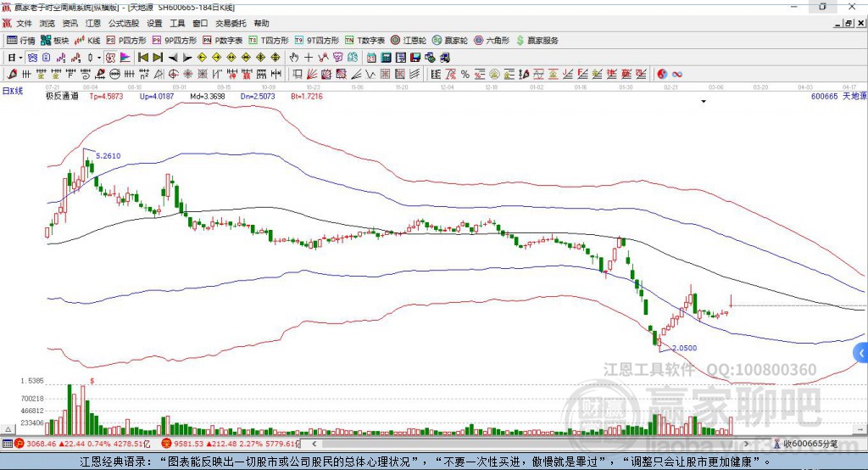This screenshot has width=868, height=470.
Task: Open the 资讯 menu
Action: pos(70,23)
